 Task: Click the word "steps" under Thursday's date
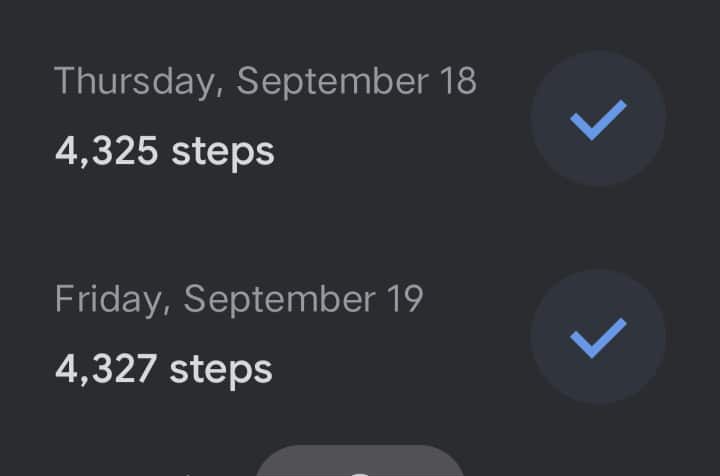222,151
